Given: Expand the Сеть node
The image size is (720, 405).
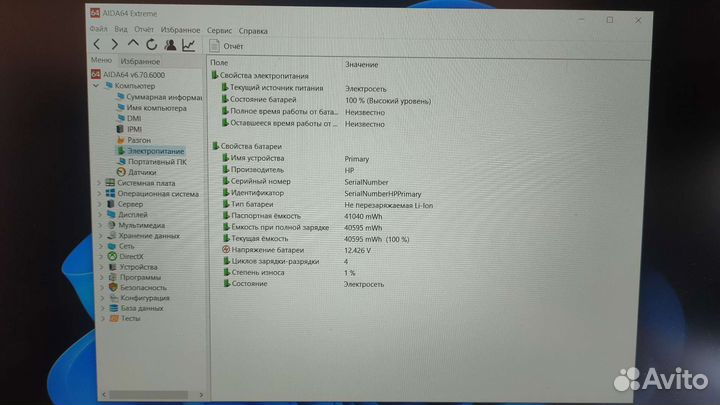Looking at the screenshot, I should pos(101,246).
